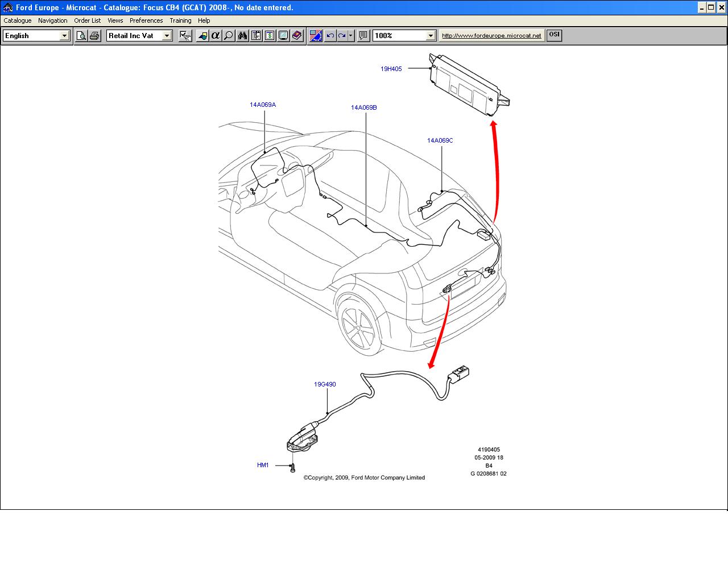Expand the Retail Inc Vat dropdown
Image resolution: width=728 pixels, height=582 pixels.
(x=167, y=36)
